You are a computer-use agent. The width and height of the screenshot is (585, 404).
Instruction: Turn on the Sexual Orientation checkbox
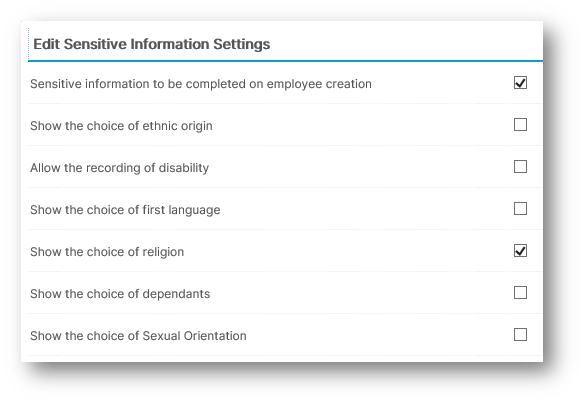click(520, 335)
